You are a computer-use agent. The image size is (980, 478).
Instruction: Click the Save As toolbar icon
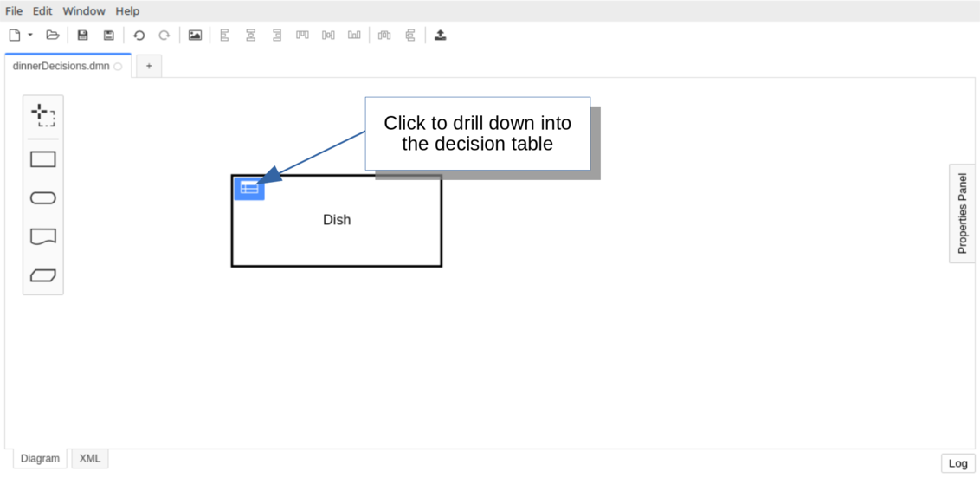click(x=109, y=36)
